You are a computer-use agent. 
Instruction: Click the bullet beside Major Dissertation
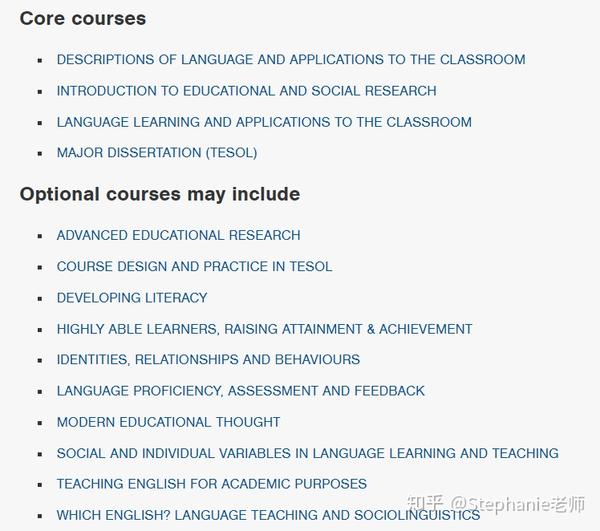click(40, 154)
